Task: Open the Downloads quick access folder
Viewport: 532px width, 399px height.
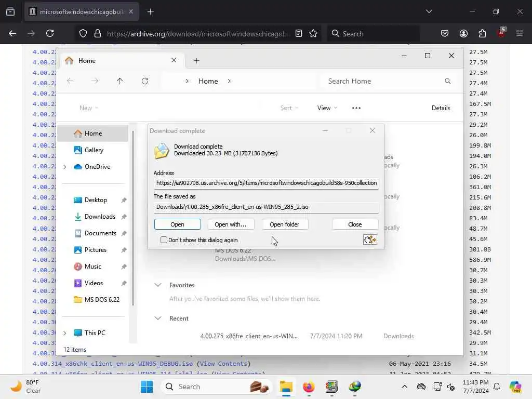Action: (x=99, y=217)
